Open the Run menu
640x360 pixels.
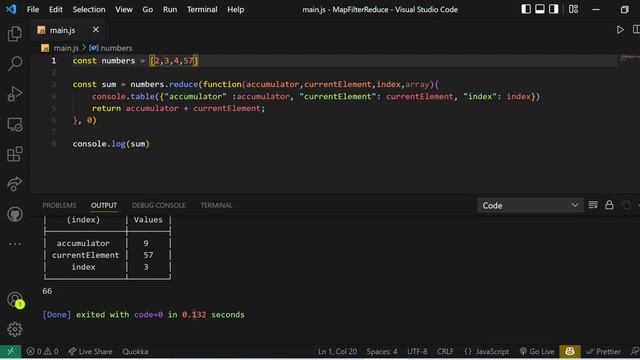tap(170, 9)
